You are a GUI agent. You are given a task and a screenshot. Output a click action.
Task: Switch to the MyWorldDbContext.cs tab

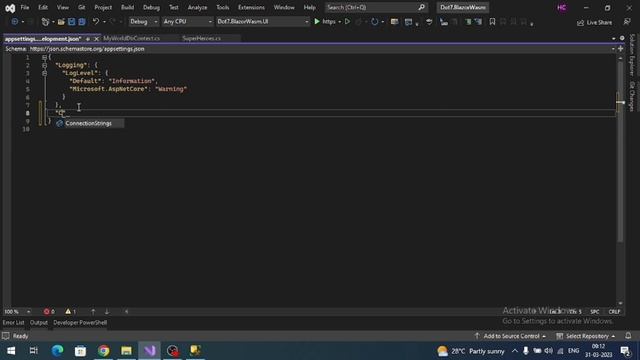coord(131,38)
